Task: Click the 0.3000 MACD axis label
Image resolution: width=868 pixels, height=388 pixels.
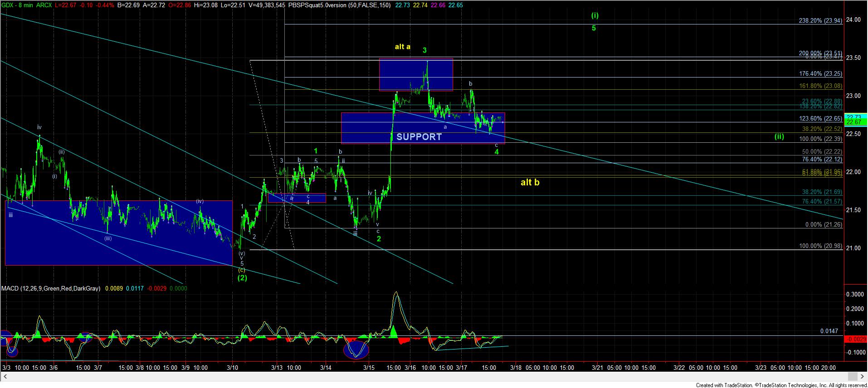Action: [x=854, y=294]
